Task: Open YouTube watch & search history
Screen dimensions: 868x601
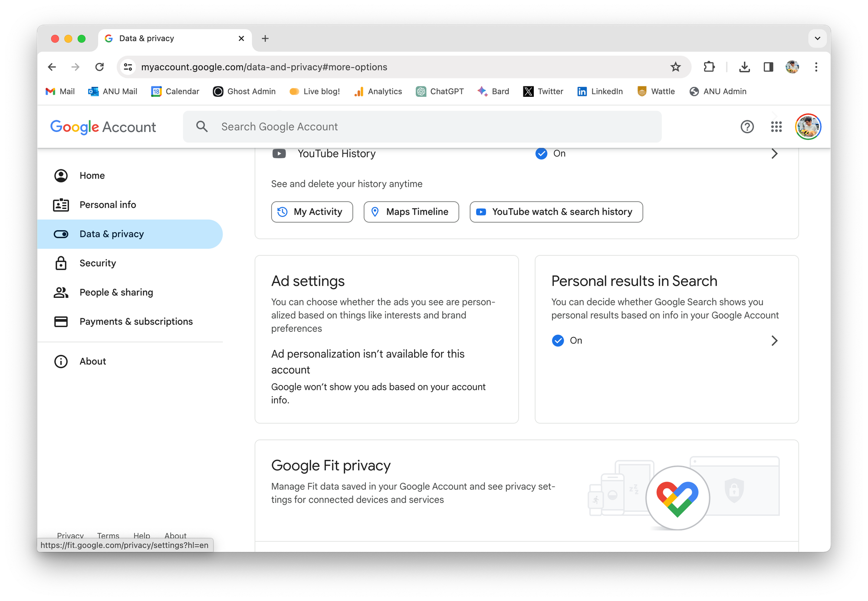Action: [556, 212]
